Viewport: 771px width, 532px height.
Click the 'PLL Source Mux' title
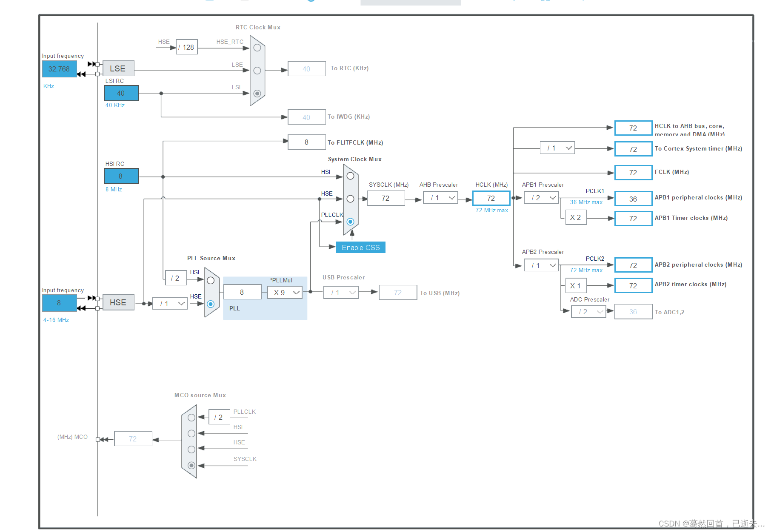tap(211, 259)
